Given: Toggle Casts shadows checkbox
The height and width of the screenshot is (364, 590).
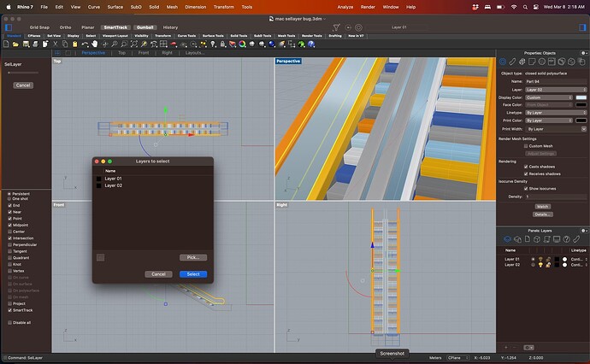Looking at the screenshot, I should (x=526, y=167).
